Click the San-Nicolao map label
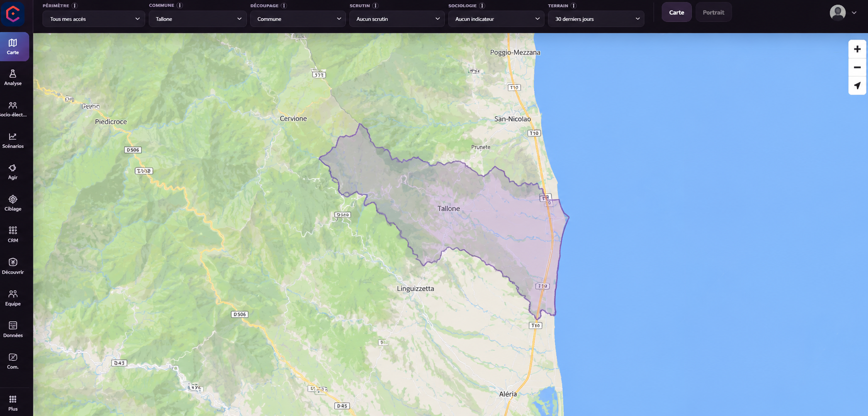Image resolution: width=868 pixels, height=416 pixels. click(513, 119)
